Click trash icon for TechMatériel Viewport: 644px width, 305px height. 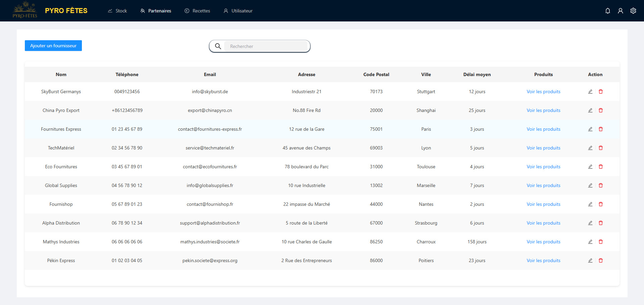601,148
